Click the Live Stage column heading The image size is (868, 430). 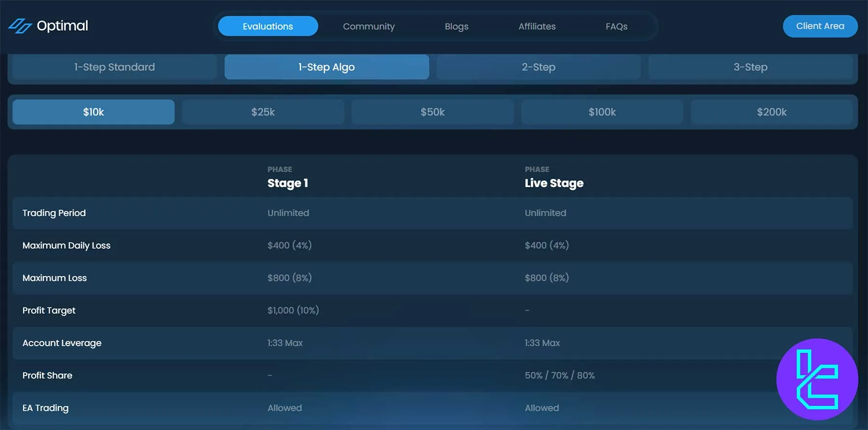(554, 183)
